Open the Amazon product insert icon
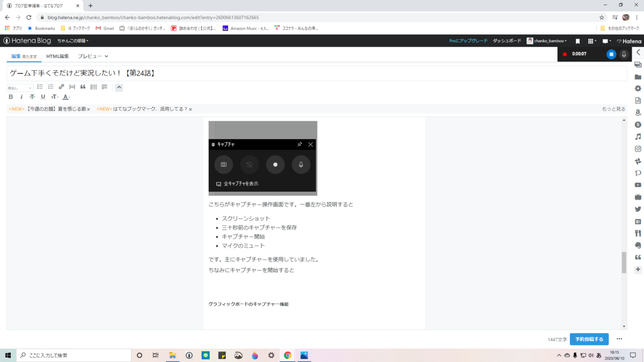 [638, 113]
